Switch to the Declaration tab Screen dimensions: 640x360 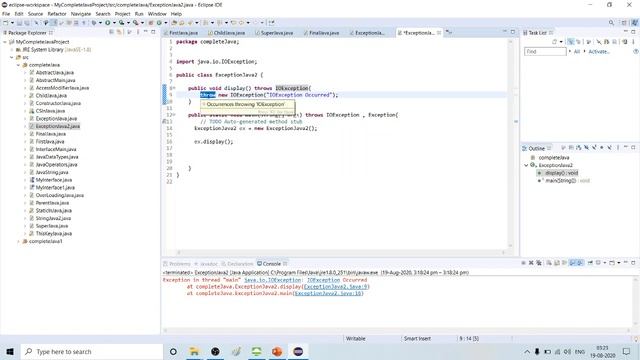(238, 264)
